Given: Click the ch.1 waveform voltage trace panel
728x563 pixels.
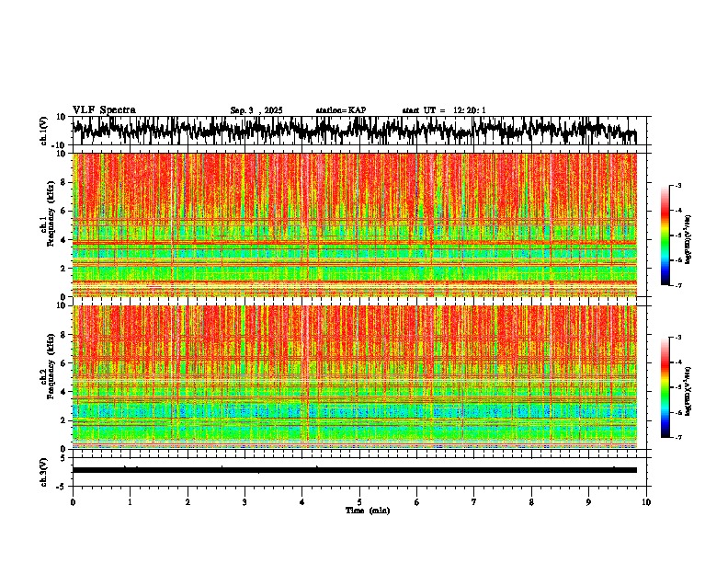Looking at the screenshot, I should point(359,131).
